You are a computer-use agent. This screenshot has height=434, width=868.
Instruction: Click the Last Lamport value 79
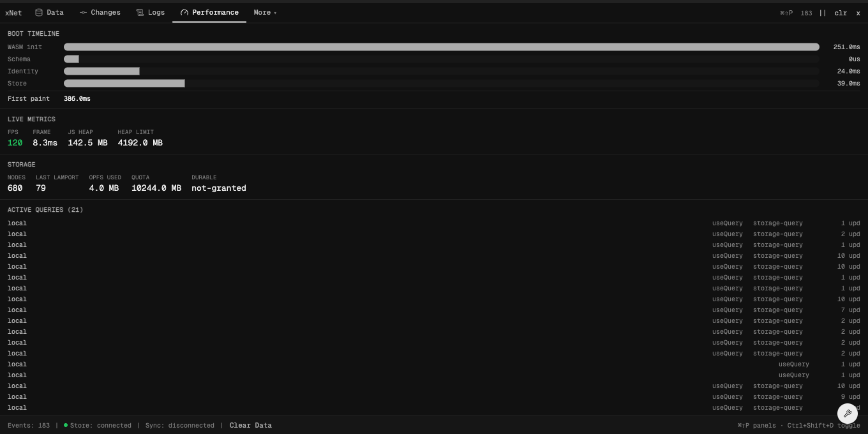click(x=41, y=188)
